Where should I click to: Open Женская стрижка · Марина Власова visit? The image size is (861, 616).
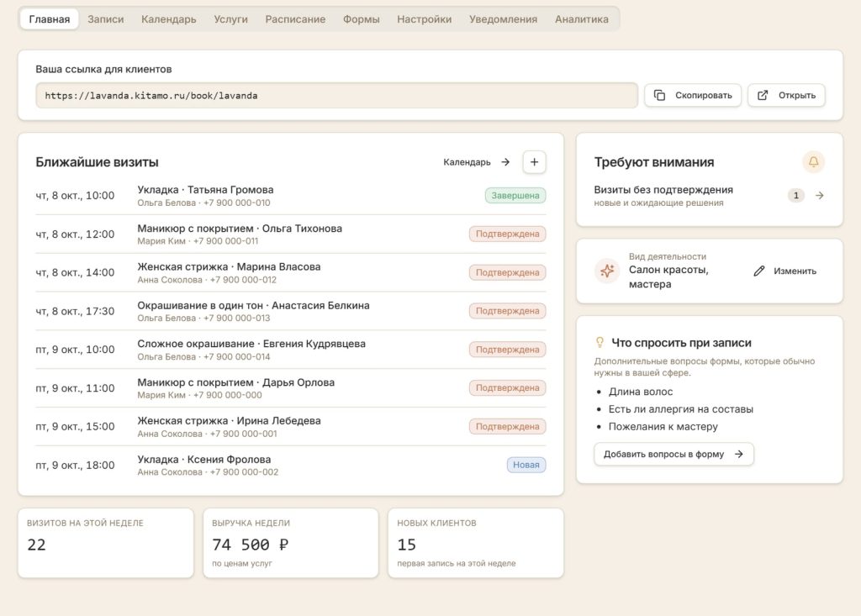point(229,267)
